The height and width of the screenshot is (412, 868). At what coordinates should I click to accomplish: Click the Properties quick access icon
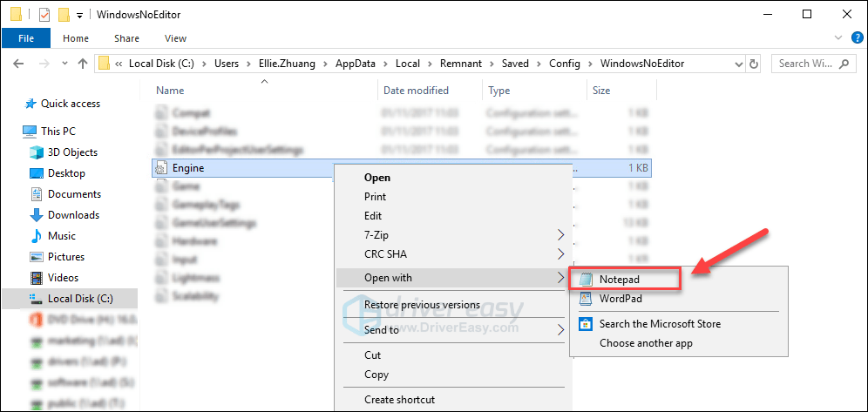coord(44,15)
